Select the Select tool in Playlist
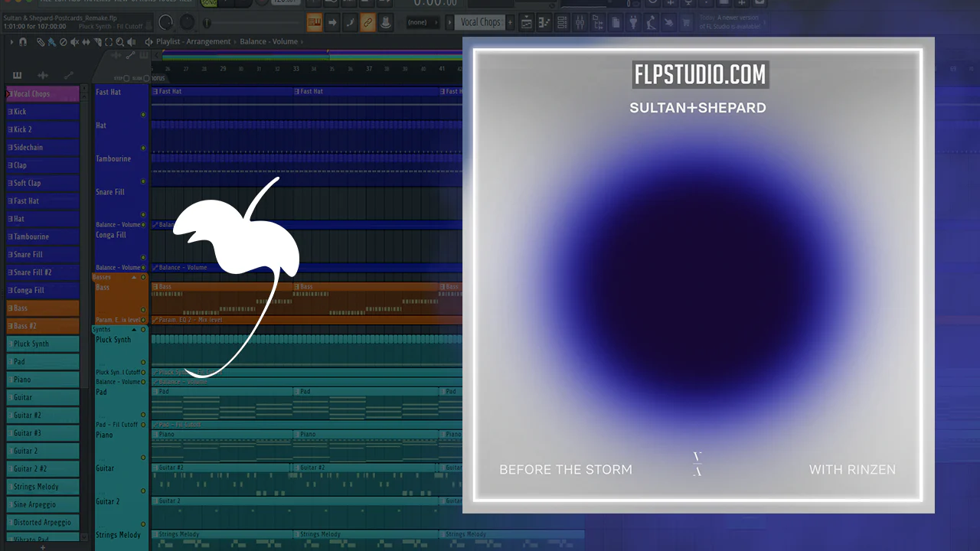The height and width of the screenshot is (551, 980). 109,42
